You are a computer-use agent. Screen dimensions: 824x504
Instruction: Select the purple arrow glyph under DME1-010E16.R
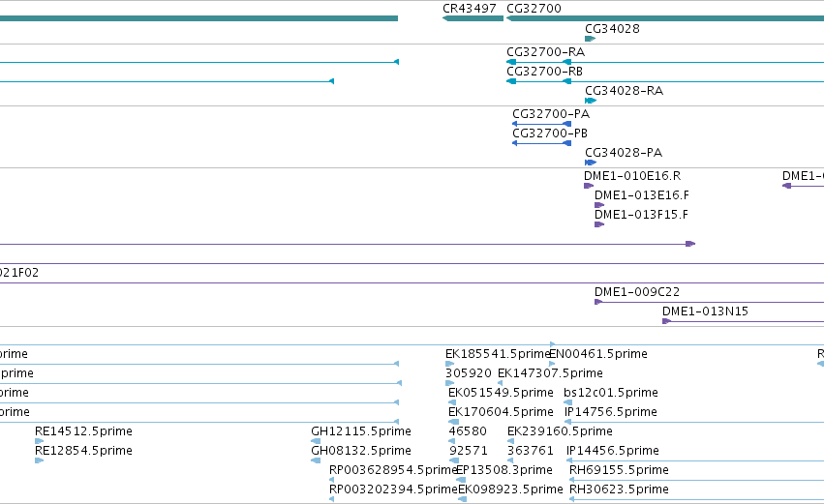589,186
